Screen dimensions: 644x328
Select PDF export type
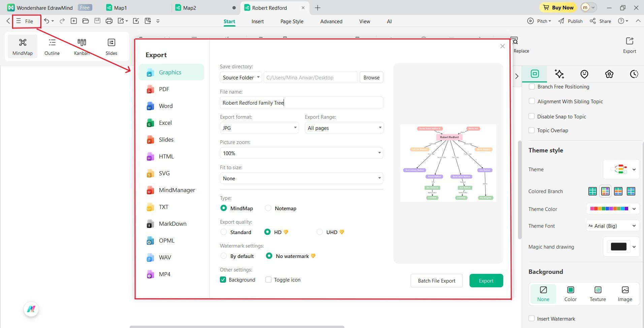click(x=171, y=89)
